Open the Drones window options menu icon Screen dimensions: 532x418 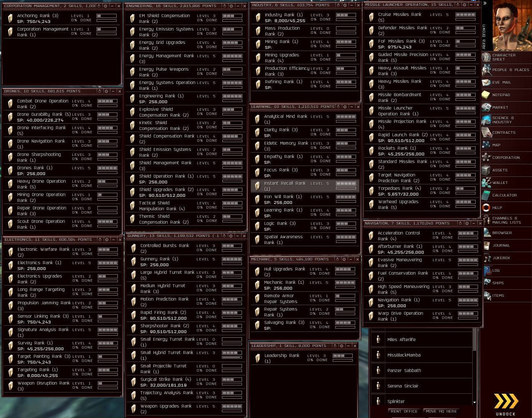point(99,91)
